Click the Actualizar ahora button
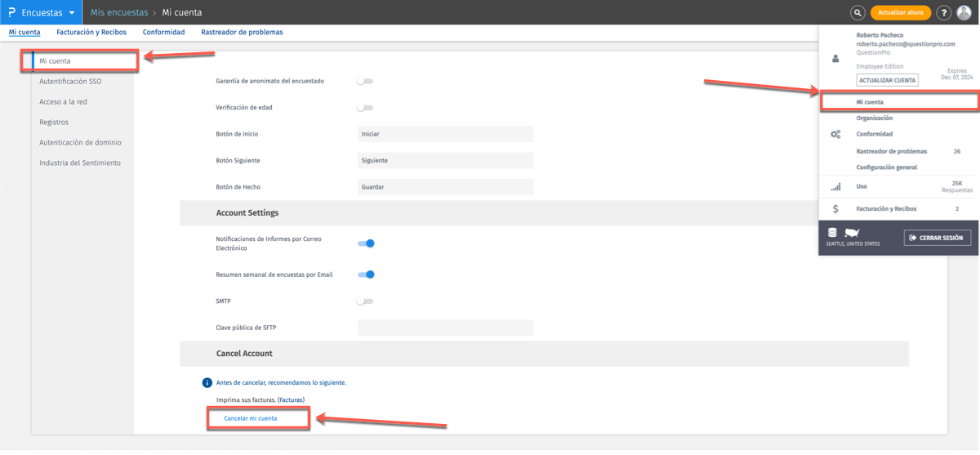The image size is (980, 455). click(901, 12)
